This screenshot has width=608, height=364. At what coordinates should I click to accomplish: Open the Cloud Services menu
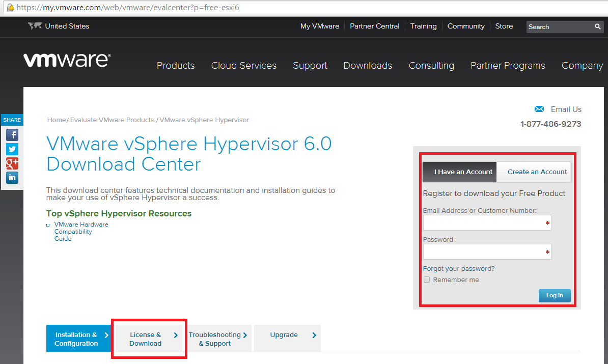[x=243, y=66]
